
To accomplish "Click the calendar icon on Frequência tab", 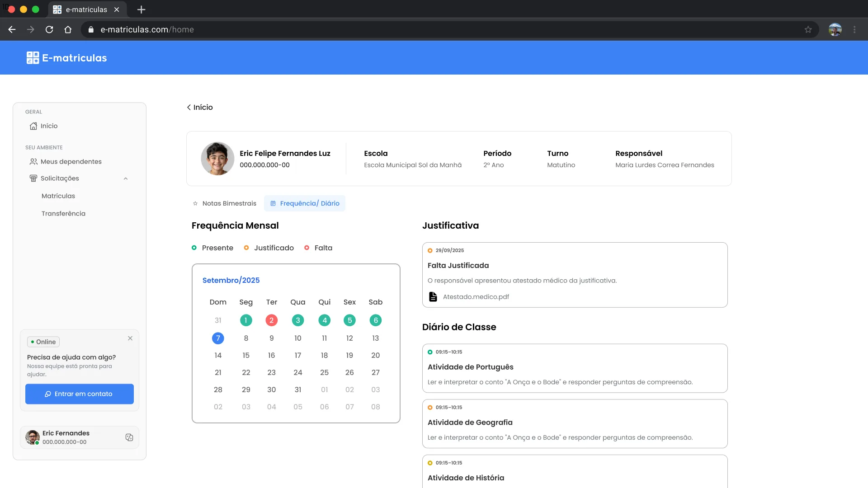I will coord(273,204).
